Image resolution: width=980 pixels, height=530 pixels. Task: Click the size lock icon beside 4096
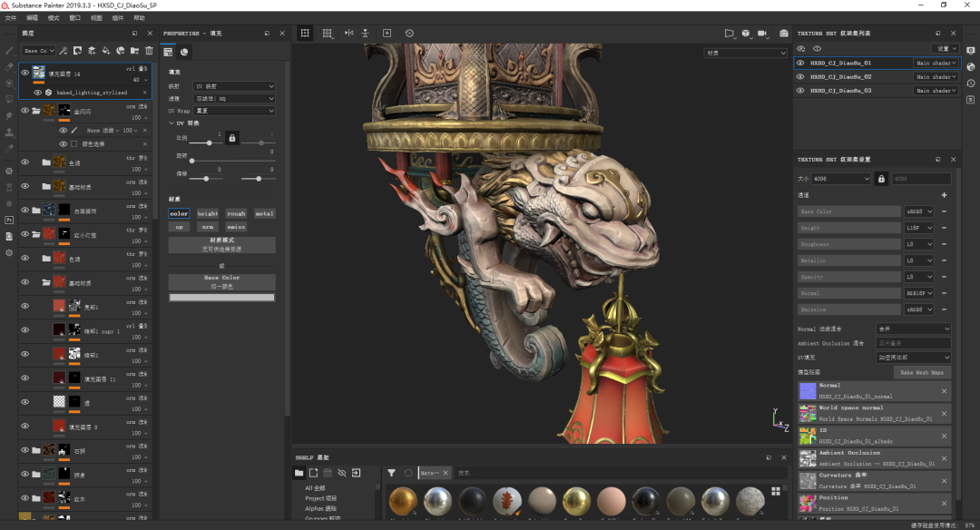[880, 179]
